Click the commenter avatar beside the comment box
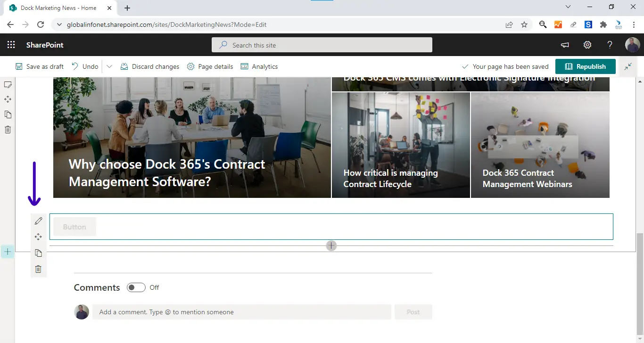 pyautogui.click(x=82, y=312)
